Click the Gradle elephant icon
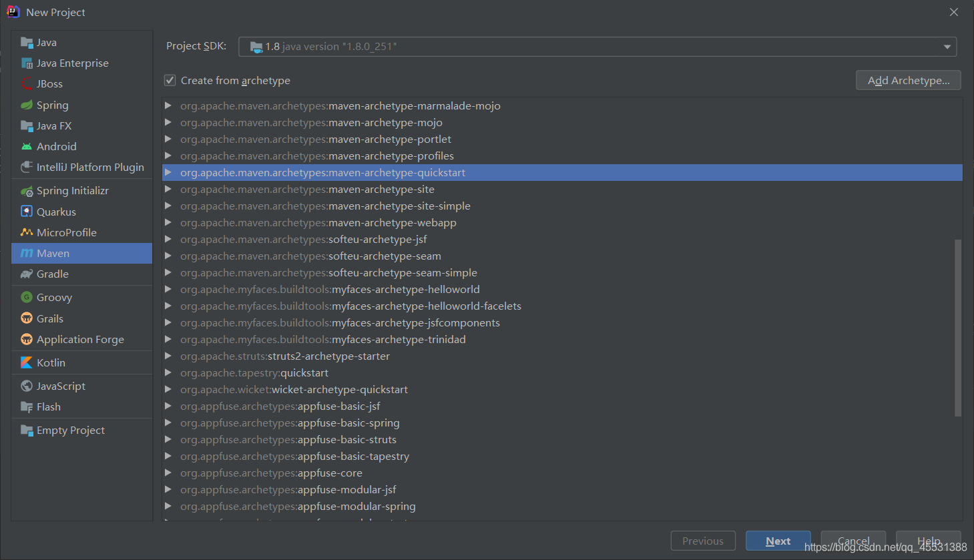The height and width of the screenshot is (560, 974). 27,274
